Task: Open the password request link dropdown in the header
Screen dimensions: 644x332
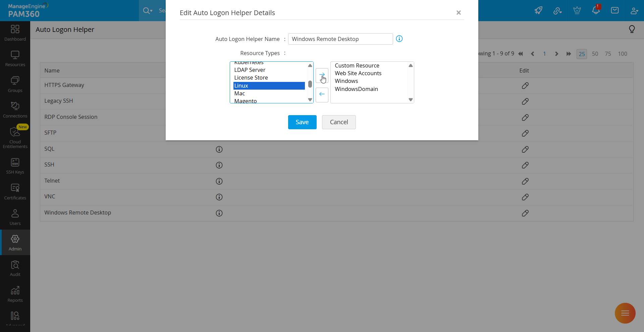Action: [x=557, y=10]
